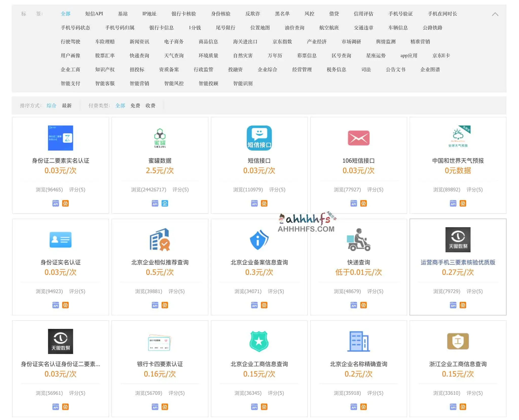
Task: Filter payment type to 收费
Action: point(150,106)
